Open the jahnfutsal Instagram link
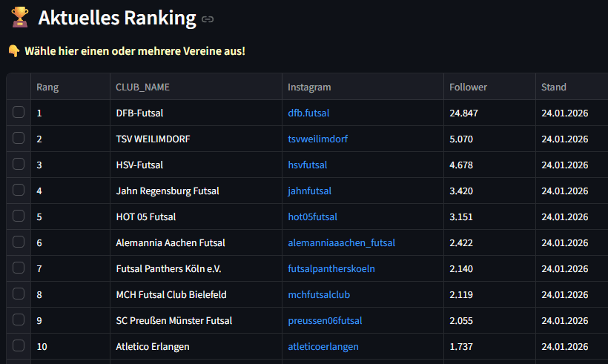 click(x=309, y=191)
